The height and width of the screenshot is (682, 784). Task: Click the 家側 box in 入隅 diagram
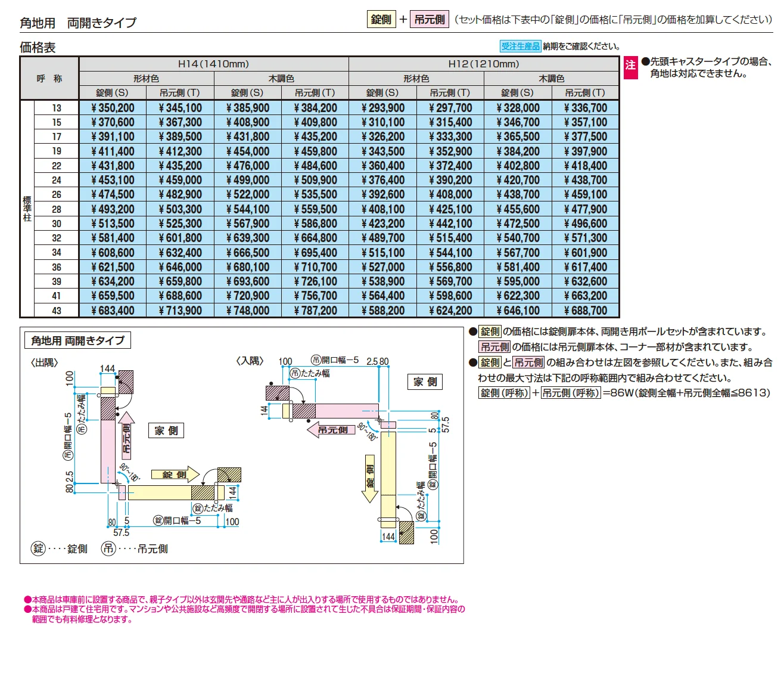coord(425,382)
